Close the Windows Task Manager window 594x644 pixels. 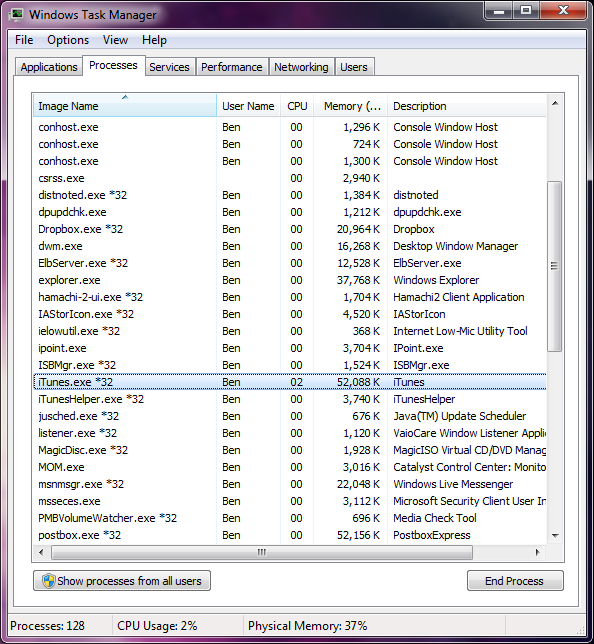click(563, 10)
